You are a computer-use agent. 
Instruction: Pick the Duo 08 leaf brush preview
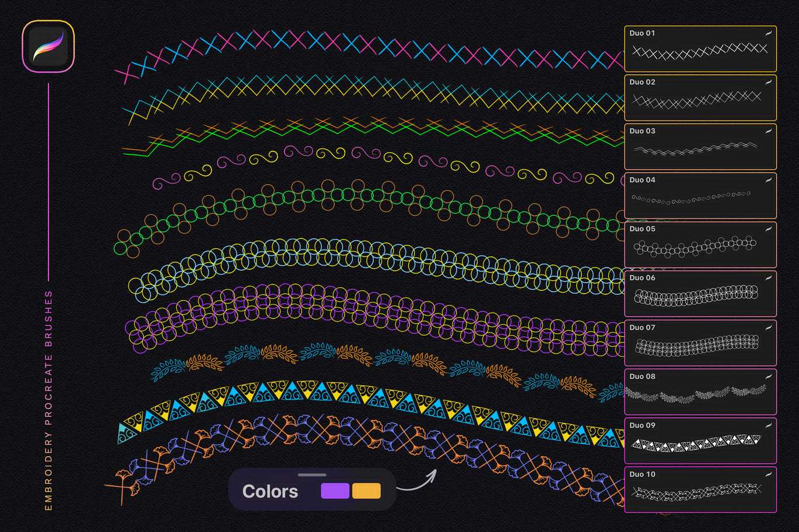696,394
